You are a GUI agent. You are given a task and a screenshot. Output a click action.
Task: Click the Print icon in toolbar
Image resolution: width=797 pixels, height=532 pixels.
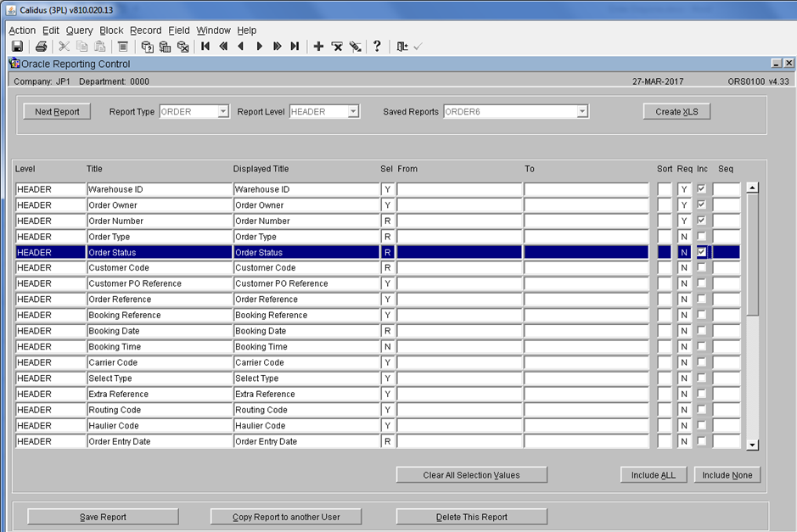tap(42, 47)
